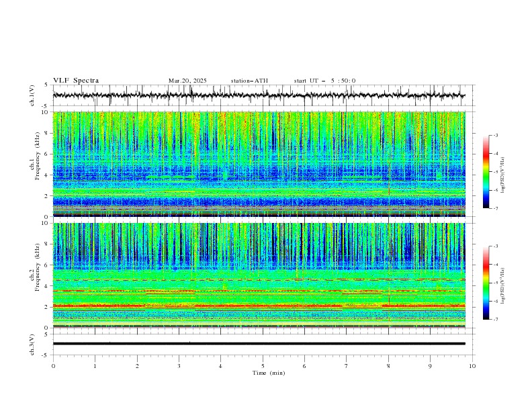
Task: Click time axis tick label '2'
Action: pyautogui.click(x=137, y=366)
